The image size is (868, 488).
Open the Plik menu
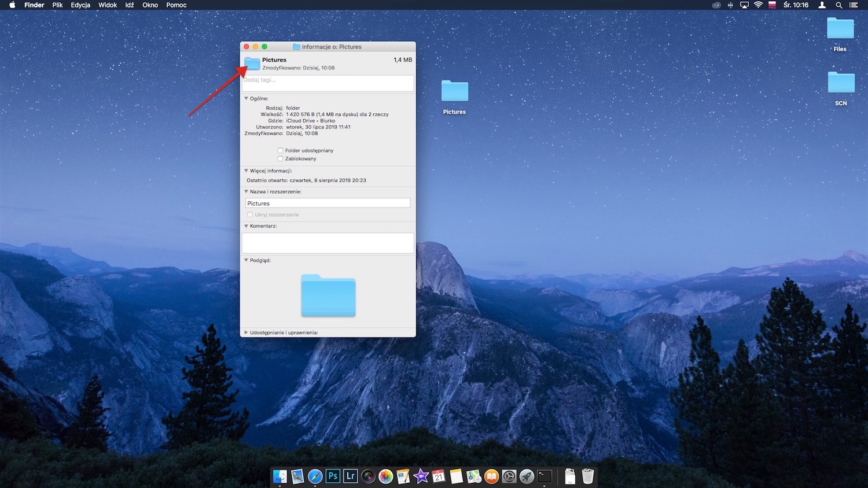(57, 5)
